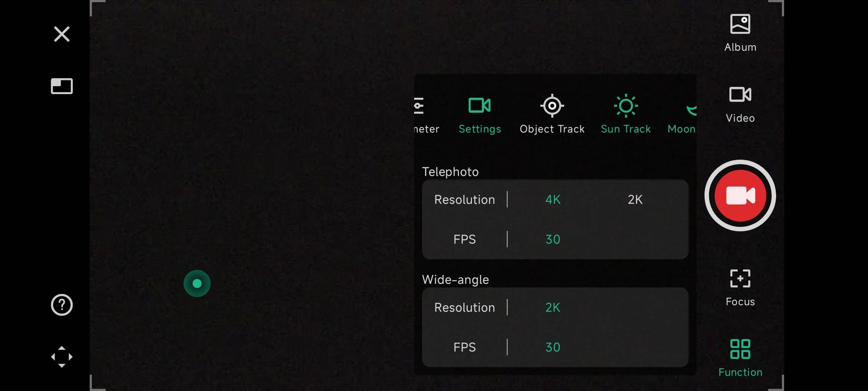Viewport: 868px width, 391px height.
Task: Enable Sun Track mode
Action: tap(626, 114)
